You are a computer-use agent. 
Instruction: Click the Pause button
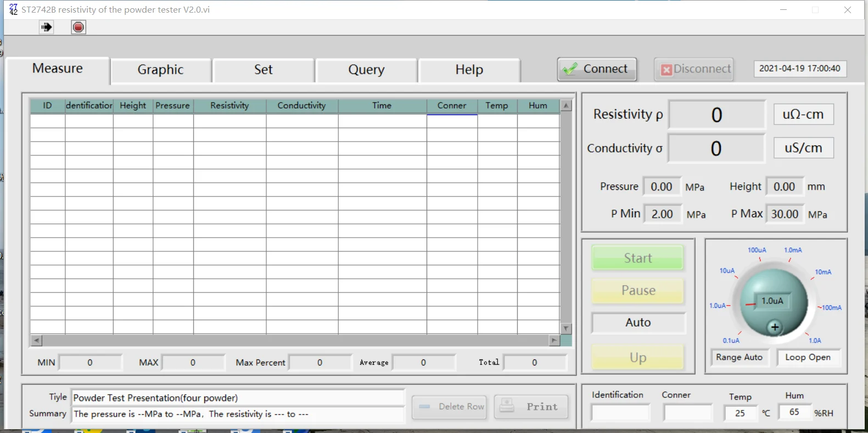(x=638, y=290)
